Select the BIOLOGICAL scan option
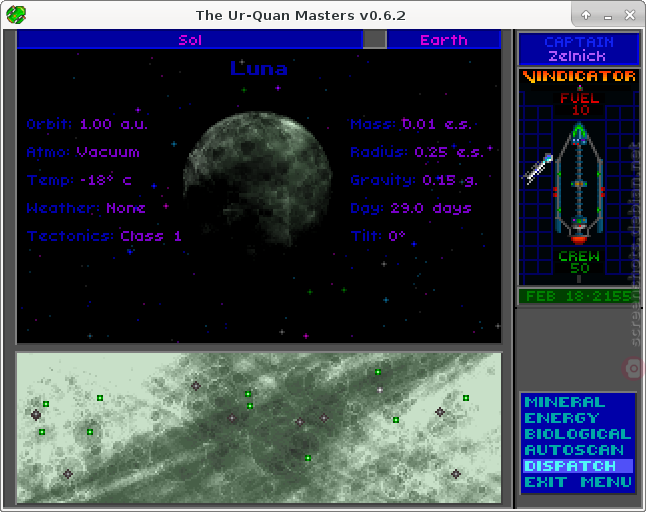This screenshot has height=512, width=646. pos(578,434)
